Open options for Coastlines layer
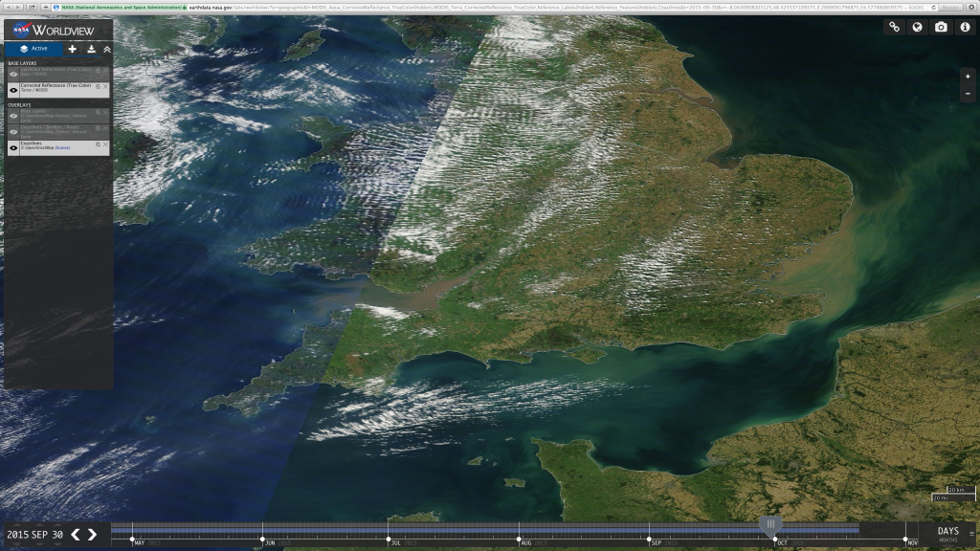 tap(99, 144)
